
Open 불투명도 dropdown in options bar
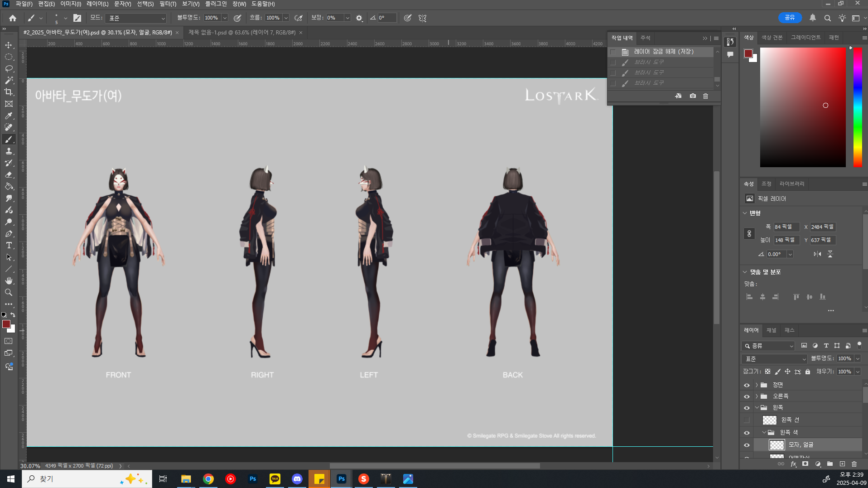(225, 18)
